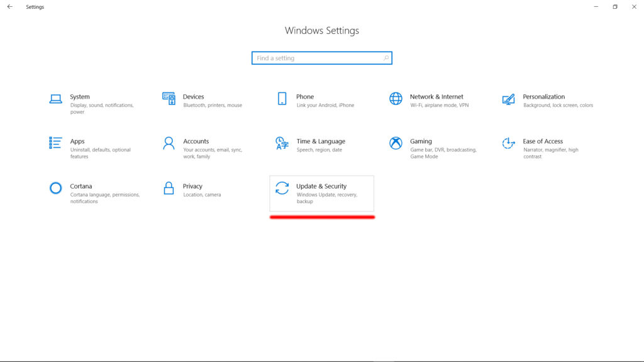
Task: Click 'Background, lock screen, colors' description
Action: coord(558,105)
